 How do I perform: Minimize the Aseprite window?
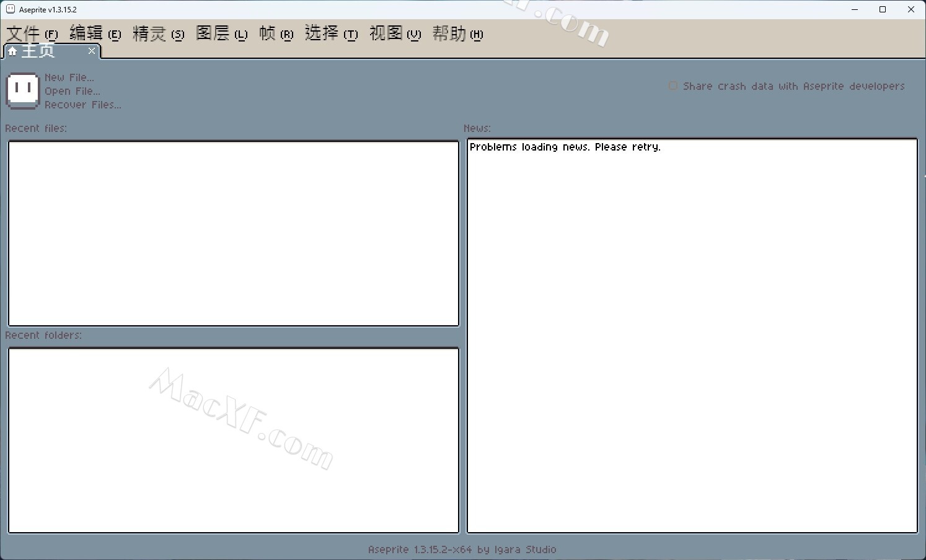[x=855, y=9]
